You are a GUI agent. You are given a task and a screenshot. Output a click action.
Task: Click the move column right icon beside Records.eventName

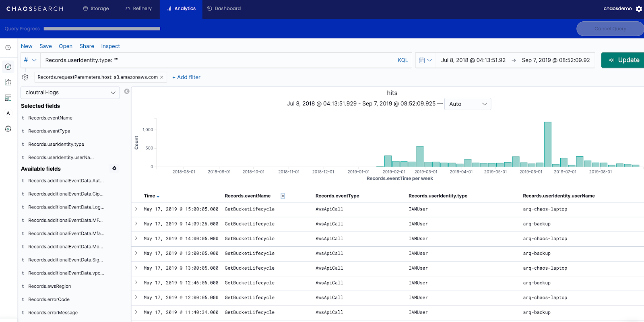pyautogui.click(x=283, y=196)
